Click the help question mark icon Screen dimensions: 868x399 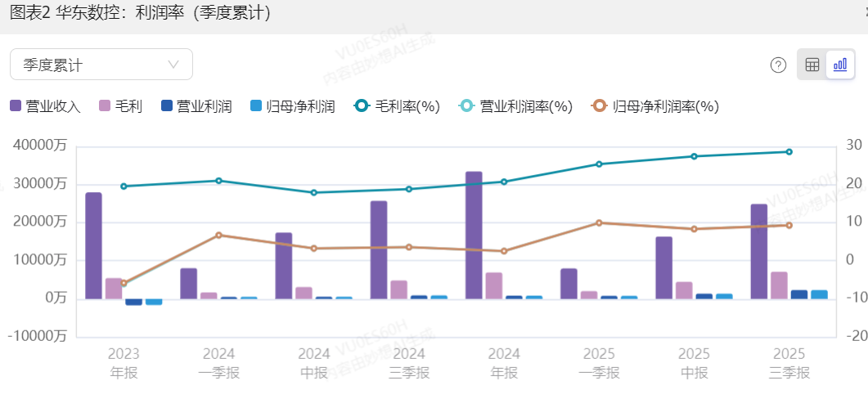[x=778, y=65]
